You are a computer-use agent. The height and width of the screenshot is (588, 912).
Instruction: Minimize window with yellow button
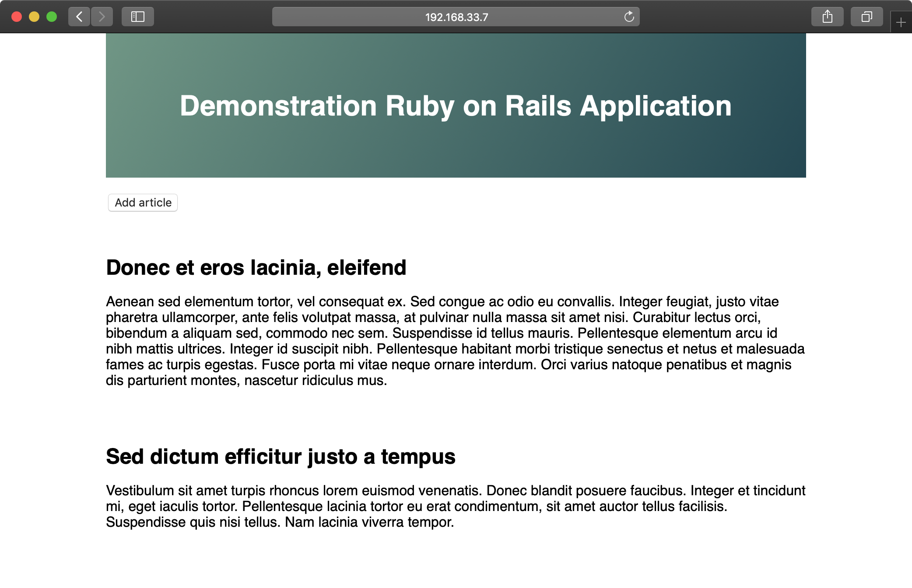pyautogui.click(x=34, y=17)
